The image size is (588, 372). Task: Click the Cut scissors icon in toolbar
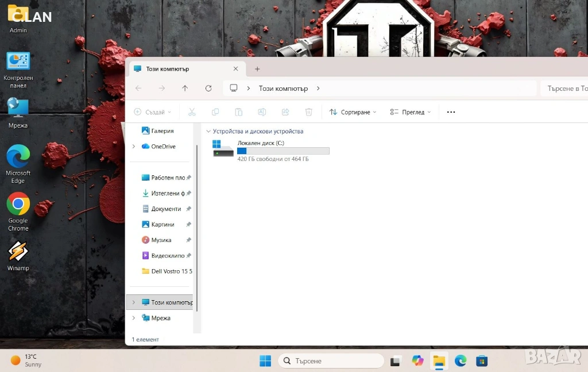(x=192, y=112)
